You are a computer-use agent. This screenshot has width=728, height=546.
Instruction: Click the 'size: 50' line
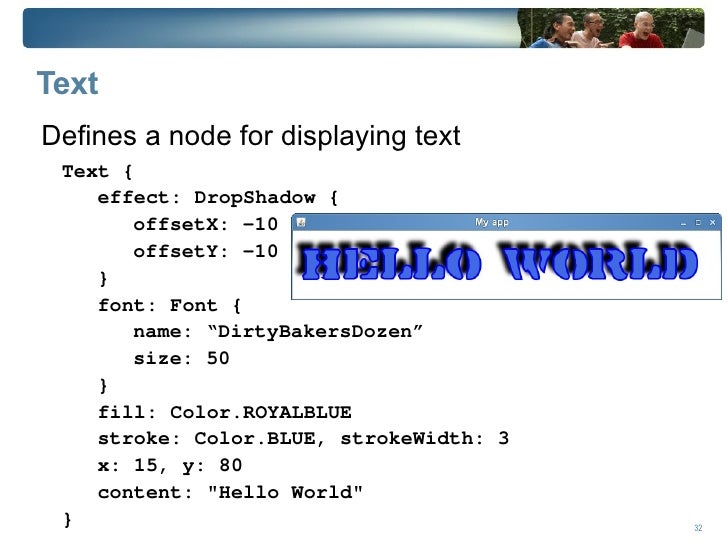pos(181,358)
